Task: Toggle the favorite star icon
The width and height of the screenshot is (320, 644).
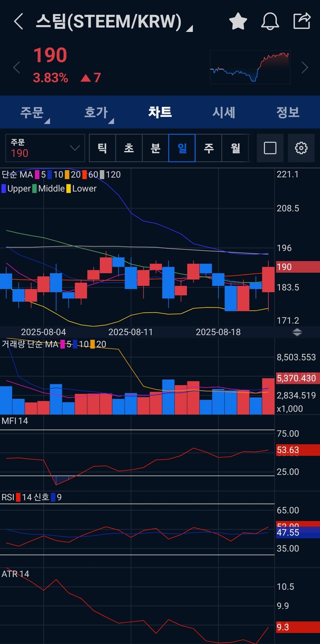Action: point(238,21)
